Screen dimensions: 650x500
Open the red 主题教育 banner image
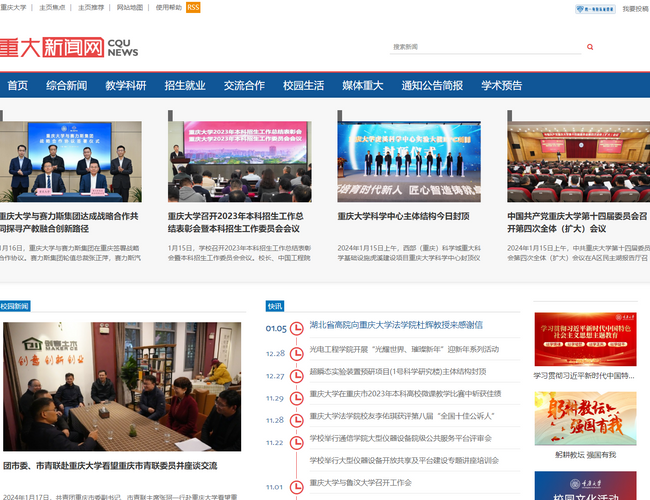coord(585,339)
